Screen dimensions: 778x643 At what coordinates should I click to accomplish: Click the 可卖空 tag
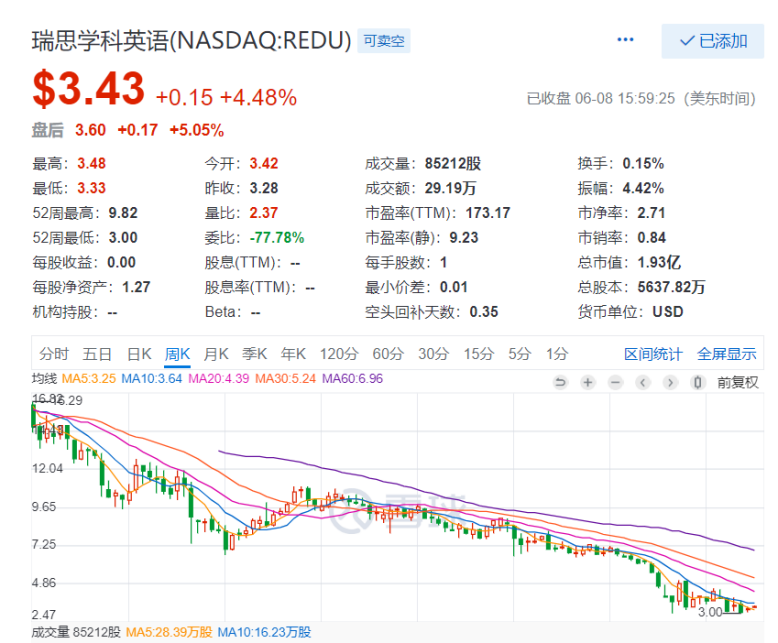384,41
